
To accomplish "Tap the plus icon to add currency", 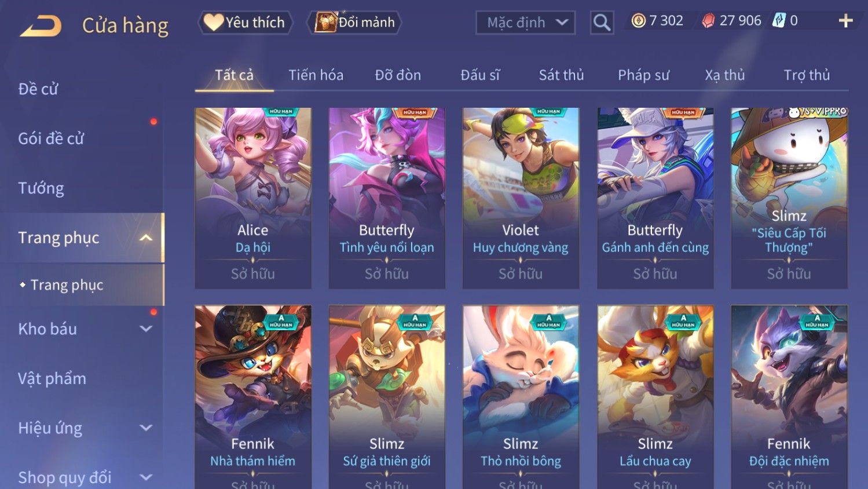I will coord(845,21).
